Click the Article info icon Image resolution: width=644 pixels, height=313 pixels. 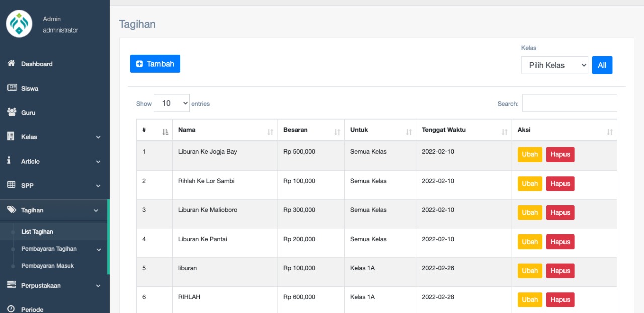[9, 161]
